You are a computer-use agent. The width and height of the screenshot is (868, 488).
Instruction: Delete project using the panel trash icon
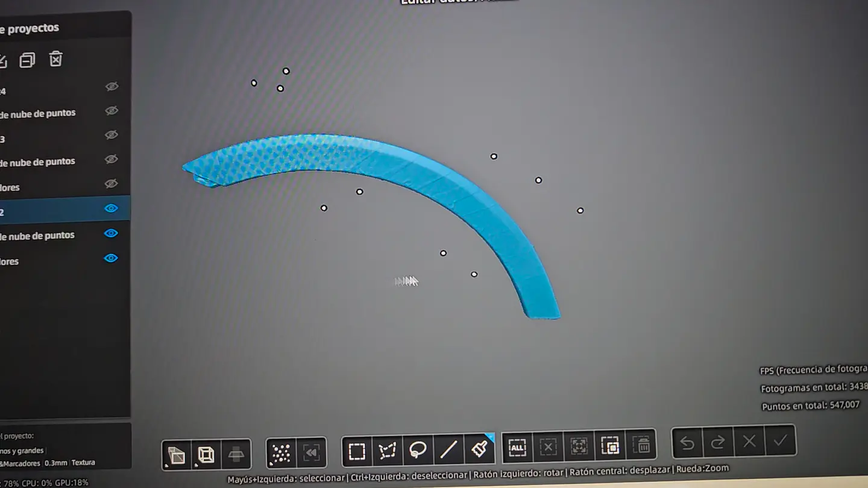point(55,59)
